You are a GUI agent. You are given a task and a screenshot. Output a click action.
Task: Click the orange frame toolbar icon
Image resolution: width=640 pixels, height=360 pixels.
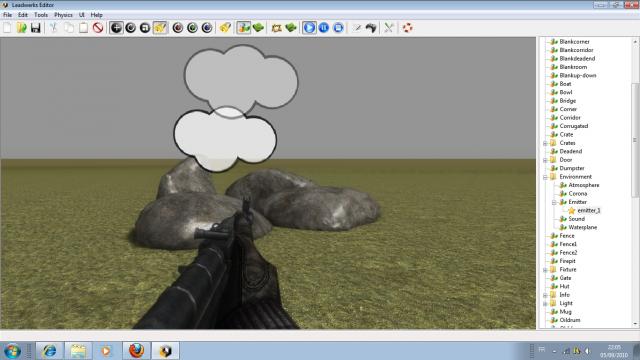(x=276, y=28)
